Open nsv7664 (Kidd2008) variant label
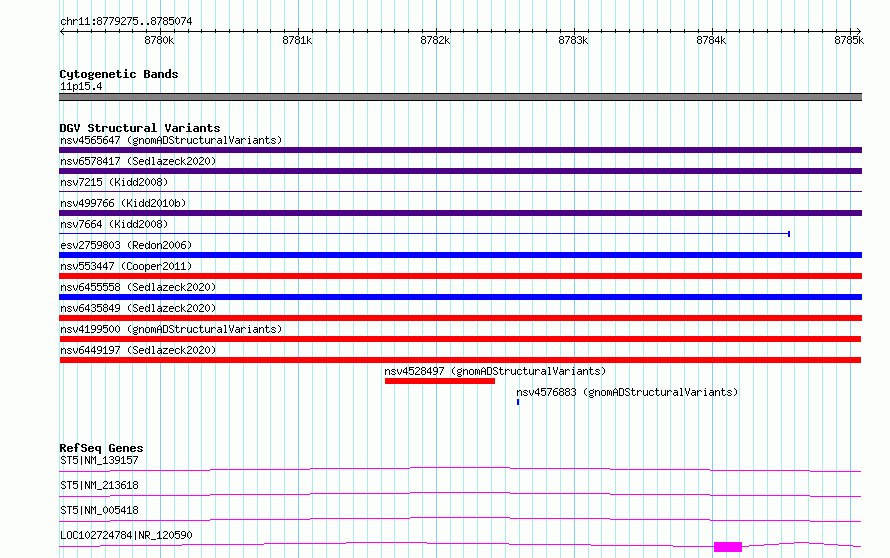Screen dimensions: 890x558 pos(114,224)
